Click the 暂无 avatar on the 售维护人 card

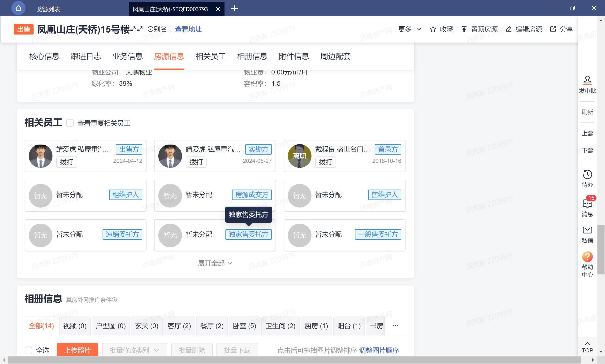[299, 195]
